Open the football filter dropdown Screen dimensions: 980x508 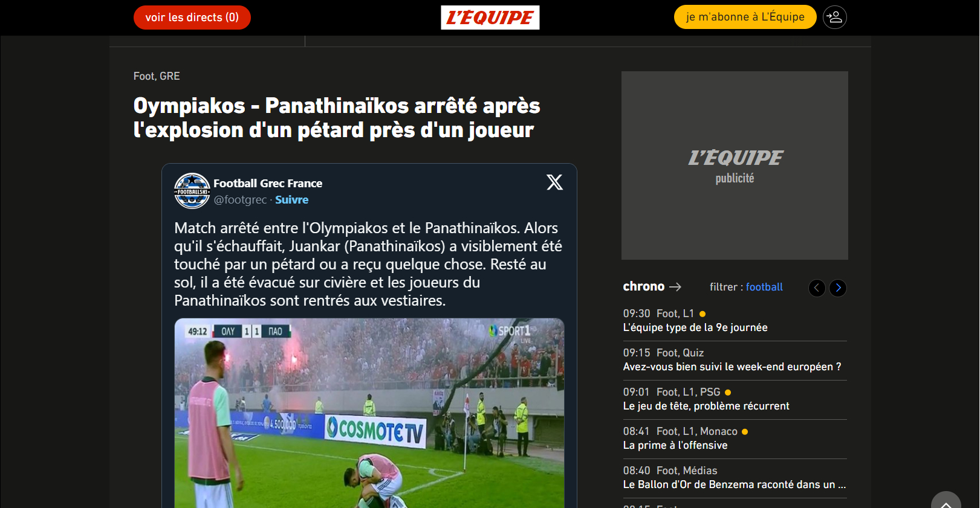coord(764,287)
